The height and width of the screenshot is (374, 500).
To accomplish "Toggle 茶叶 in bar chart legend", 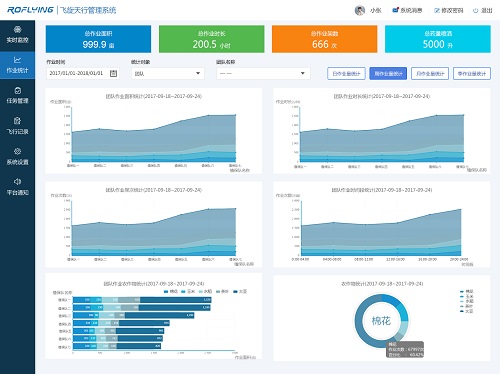I will tap(222, 291).
